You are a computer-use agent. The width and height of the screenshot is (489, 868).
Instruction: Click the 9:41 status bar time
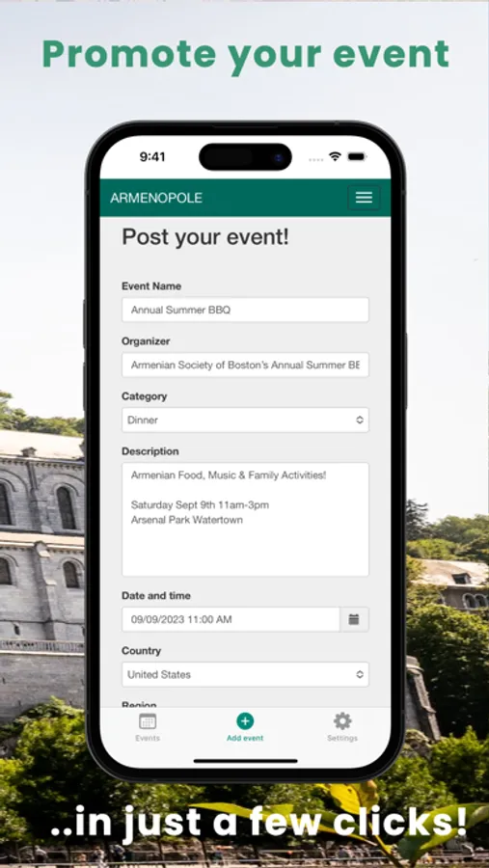152,156
